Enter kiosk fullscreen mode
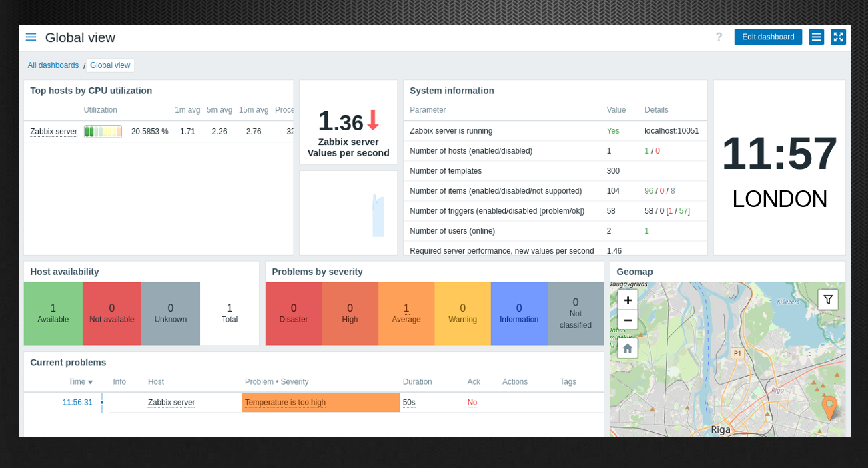868x468 pixels. click(838, 37)
